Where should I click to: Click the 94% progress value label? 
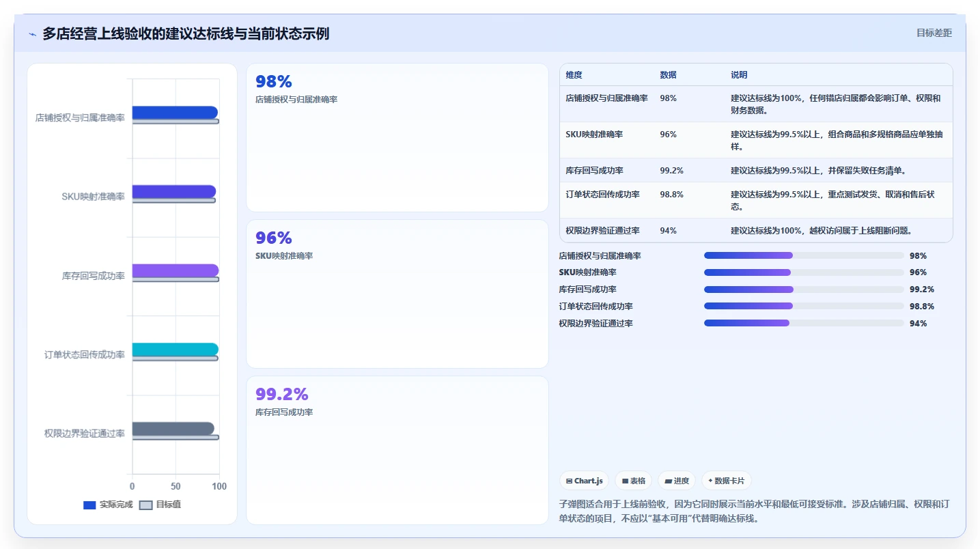coord(919,324)
